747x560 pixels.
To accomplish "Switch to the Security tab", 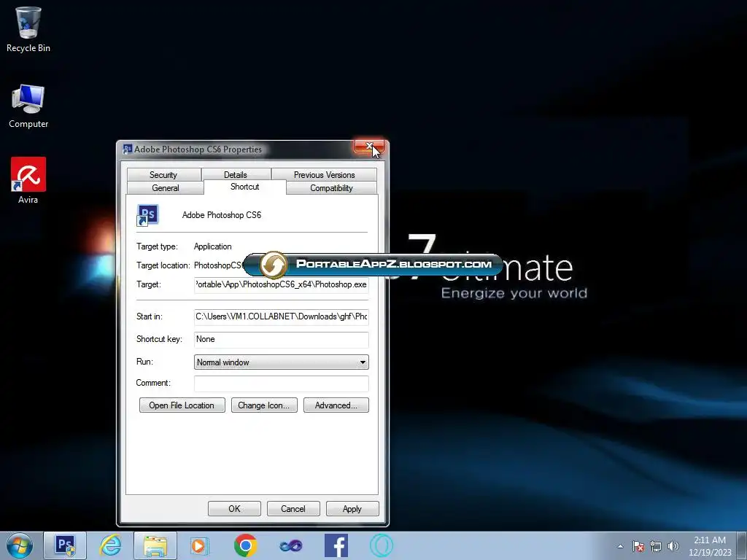I will click(163, 175).
